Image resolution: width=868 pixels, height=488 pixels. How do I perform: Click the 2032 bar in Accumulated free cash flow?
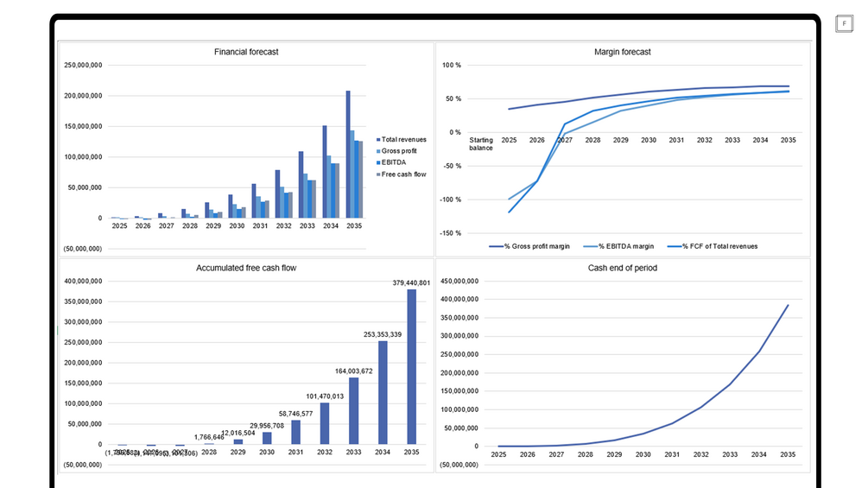(325, 424)
